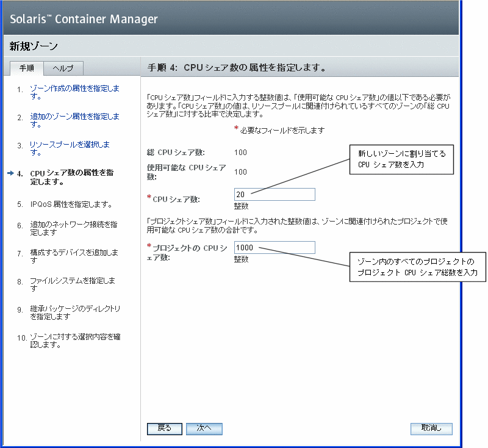Viewport: 488px width, 448px height.
Task: Switch to the 手順 tab
Action: coord(27,68)
